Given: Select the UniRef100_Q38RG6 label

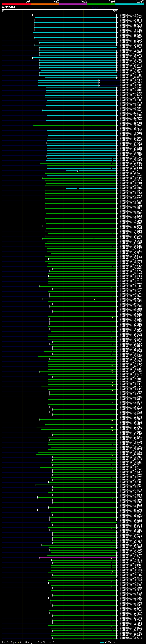Looking at the screenshot, I should pyautogui.click(x=131, y=37).
